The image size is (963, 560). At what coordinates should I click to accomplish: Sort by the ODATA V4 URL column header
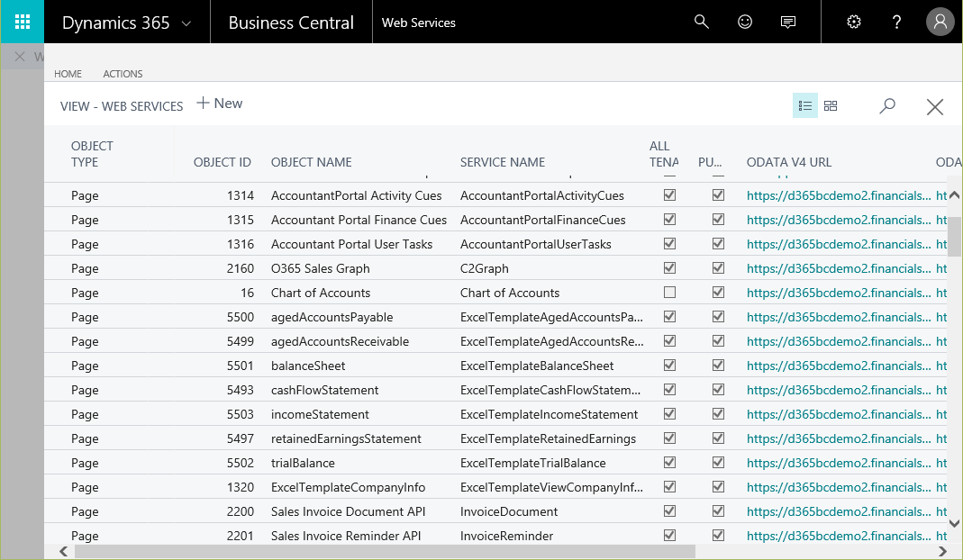[788, 162]
